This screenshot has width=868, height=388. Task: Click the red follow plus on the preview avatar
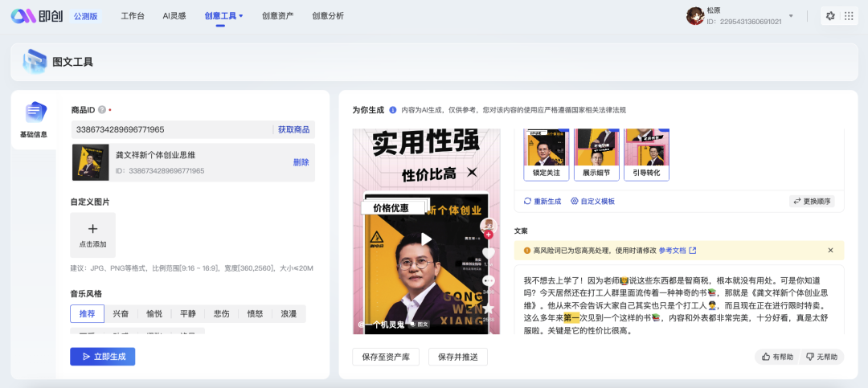click(x=489, y=235)
